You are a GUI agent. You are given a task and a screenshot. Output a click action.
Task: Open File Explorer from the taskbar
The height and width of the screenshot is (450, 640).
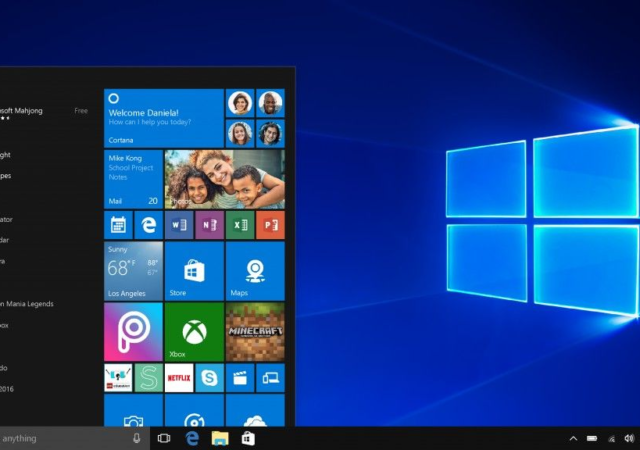(220, 438)
